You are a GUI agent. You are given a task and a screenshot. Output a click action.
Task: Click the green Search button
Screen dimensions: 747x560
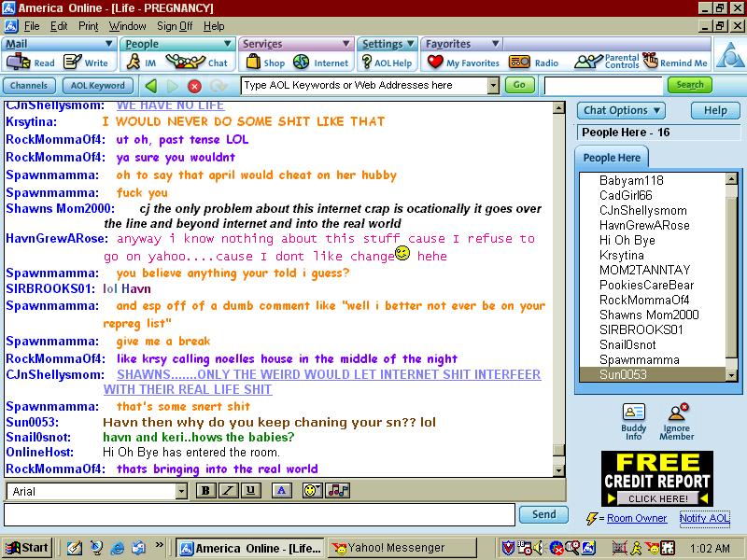point(690,85)
